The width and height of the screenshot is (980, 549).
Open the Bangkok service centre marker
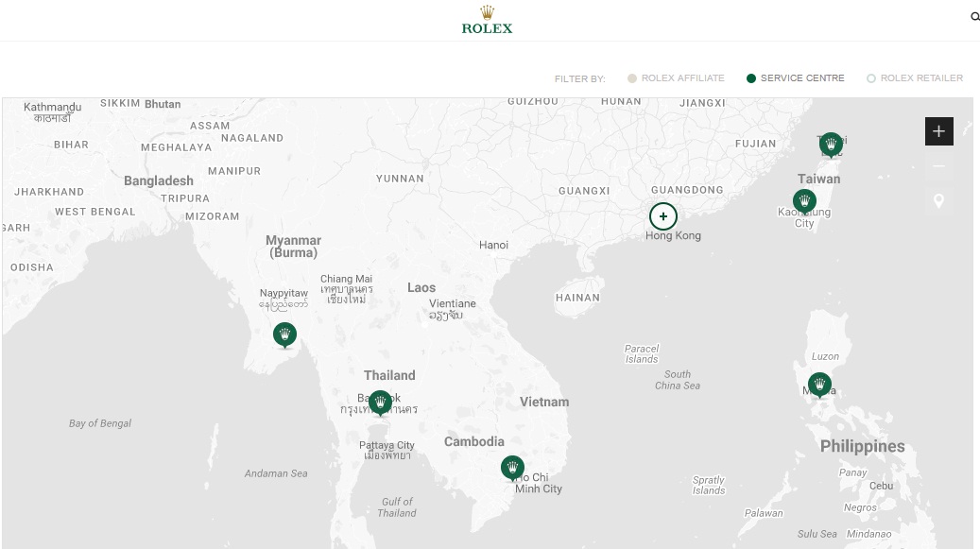click(x=380, y=403)
